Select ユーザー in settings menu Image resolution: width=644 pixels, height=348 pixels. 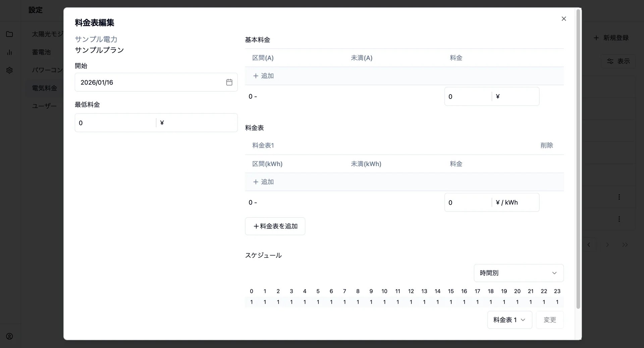[44, 106]
